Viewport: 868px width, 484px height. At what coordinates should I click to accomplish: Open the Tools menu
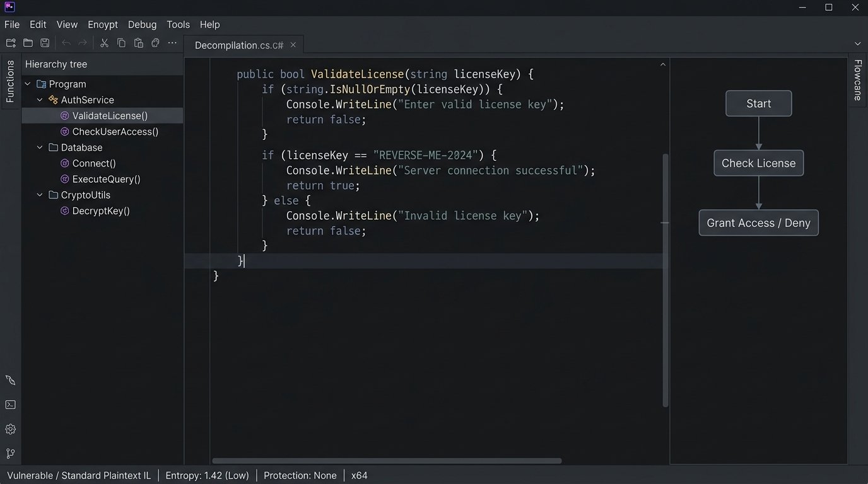point(178,25)
